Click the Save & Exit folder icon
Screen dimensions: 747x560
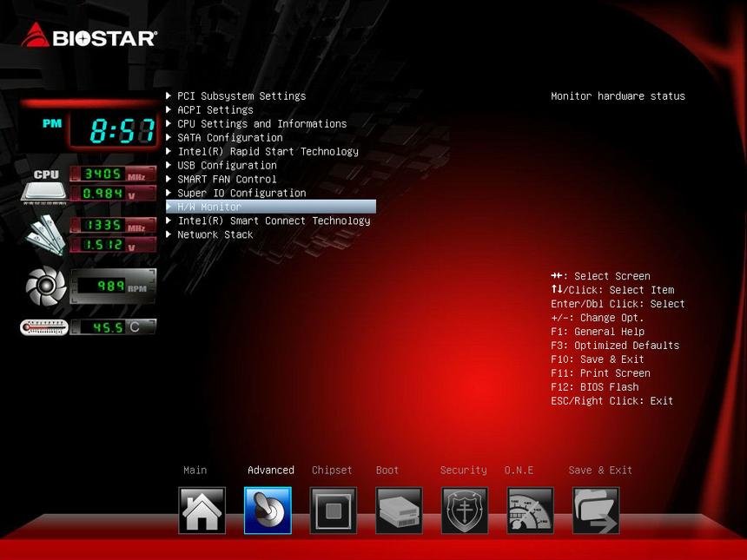point(596,511)
